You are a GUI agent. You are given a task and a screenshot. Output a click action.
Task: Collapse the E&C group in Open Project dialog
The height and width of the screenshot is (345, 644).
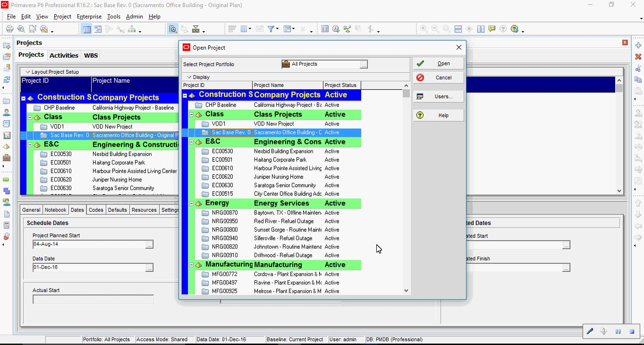coord(192,142)
